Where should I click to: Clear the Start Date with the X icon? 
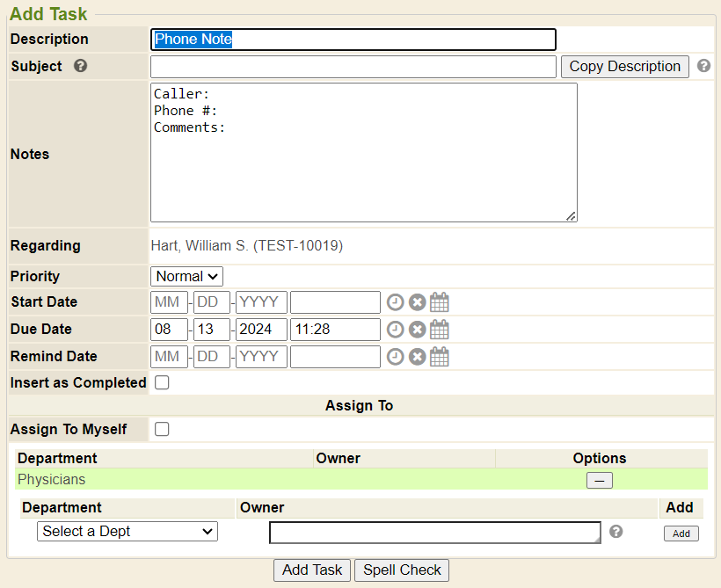418,303
